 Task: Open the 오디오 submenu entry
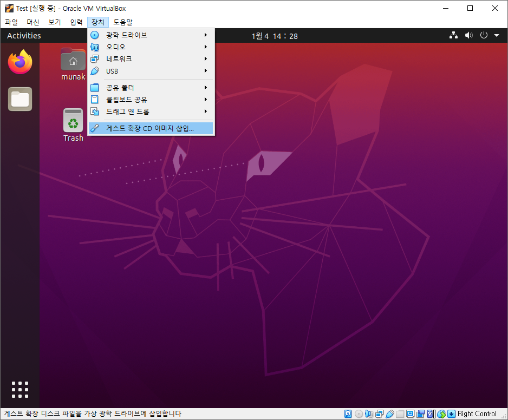[x=151, y=47]
